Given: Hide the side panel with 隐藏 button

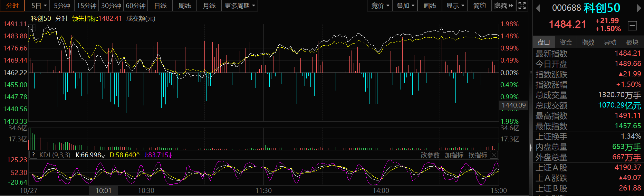Looking at the screenshot, I should (x=504, y=6).
